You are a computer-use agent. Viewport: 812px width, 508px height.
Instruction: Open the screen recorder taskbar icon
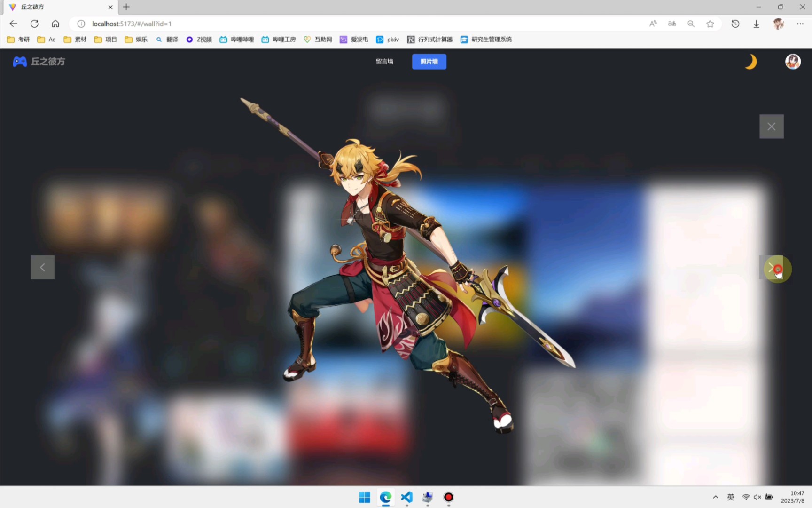(449, 497)
